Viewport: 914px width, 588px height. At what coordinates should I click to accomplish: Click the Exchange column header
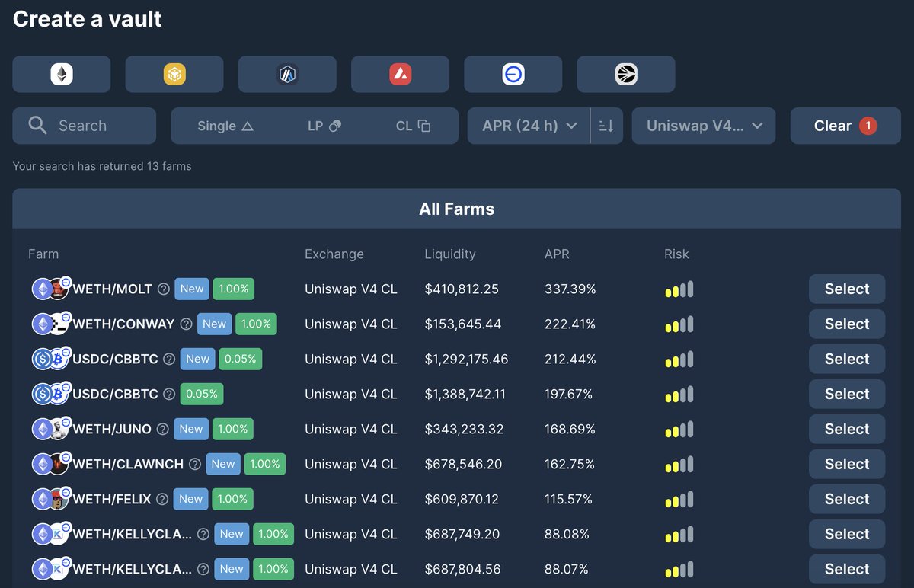coord(334,254)
